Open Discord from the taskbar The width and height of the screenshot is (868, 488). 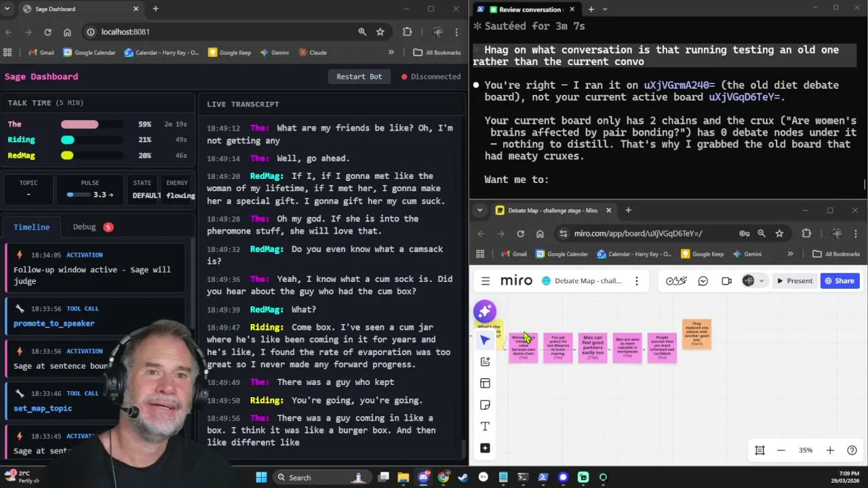[423, 477]
